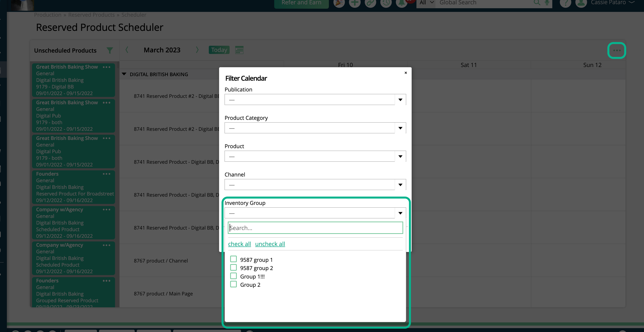Click the right navigation arrow for March 2023
The image size is (644, 332).
pos(197,50)
